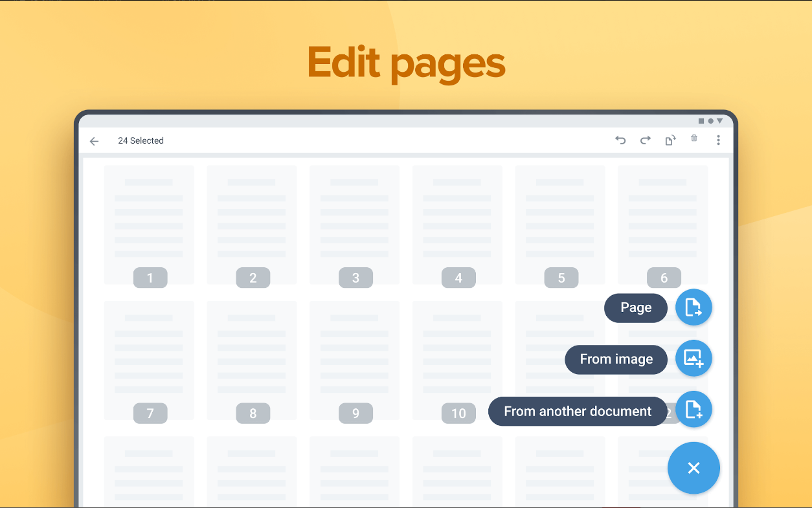Collapse the add-page menu with the X
The width and height of the screenshot is (812, 508).
694,468
